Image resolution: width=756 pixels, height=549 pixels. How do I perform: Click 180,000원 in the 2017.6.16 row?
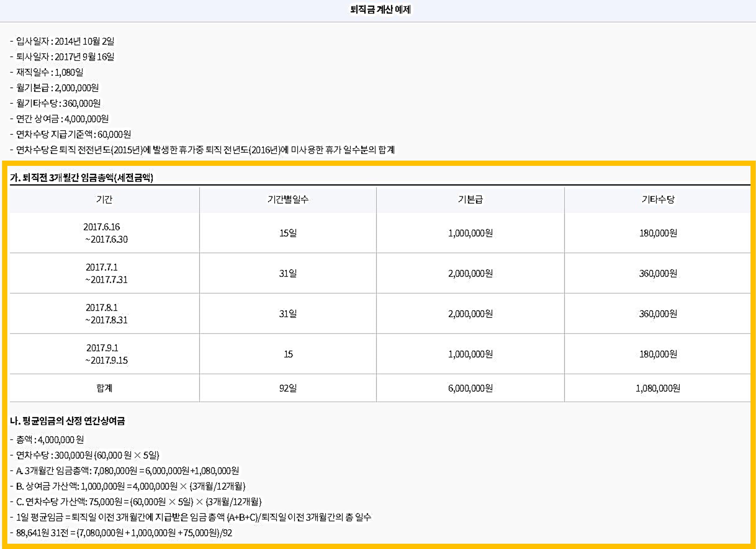click(x=658, y=233)
